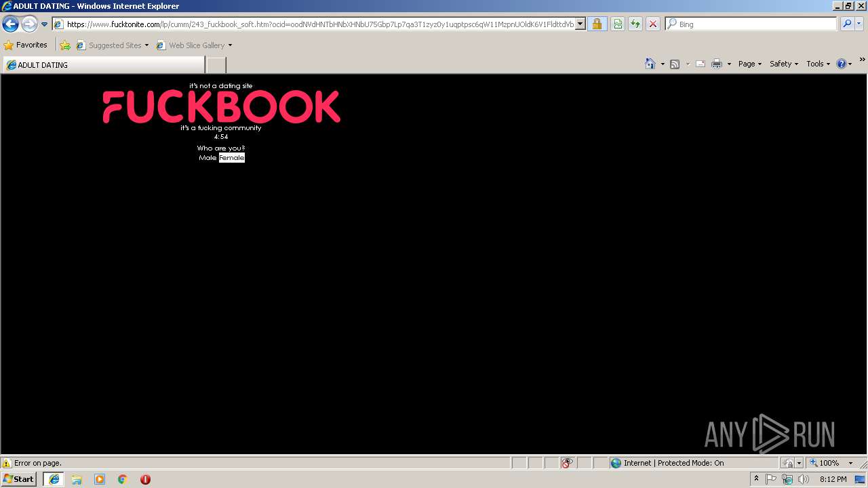Open the Windows Start menu

tap(19, 479)
